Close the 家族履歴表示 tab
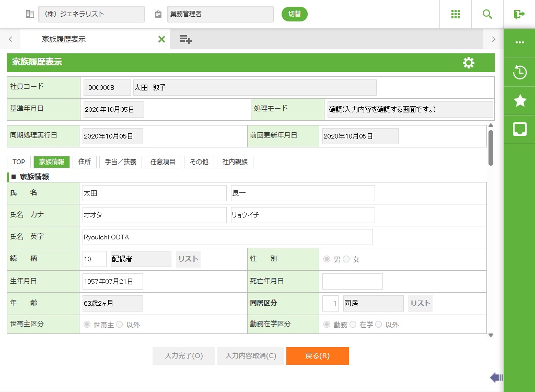The height and width of the screenshot is (392, 535). tap(161, 39)
